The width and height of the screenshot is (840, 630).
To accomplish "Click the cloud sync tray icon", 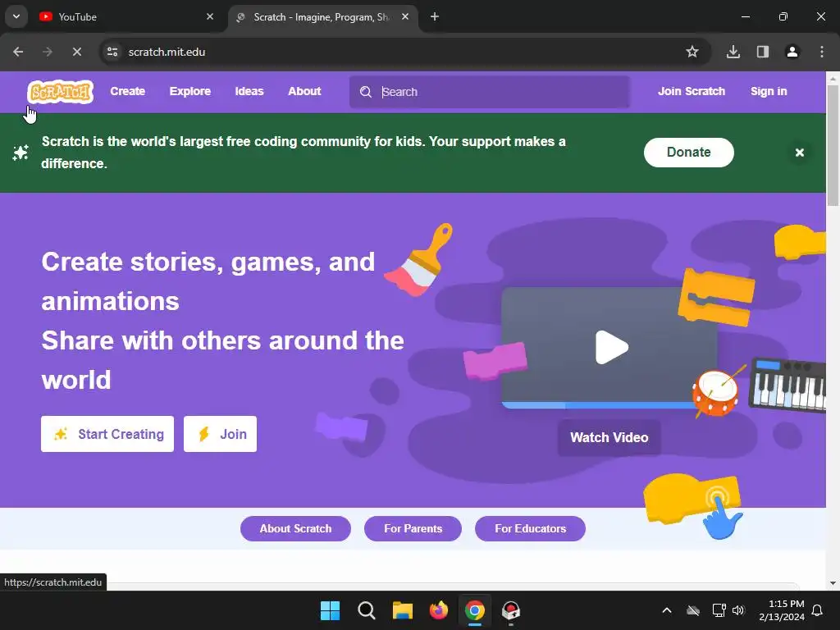I will pos(693,610).
